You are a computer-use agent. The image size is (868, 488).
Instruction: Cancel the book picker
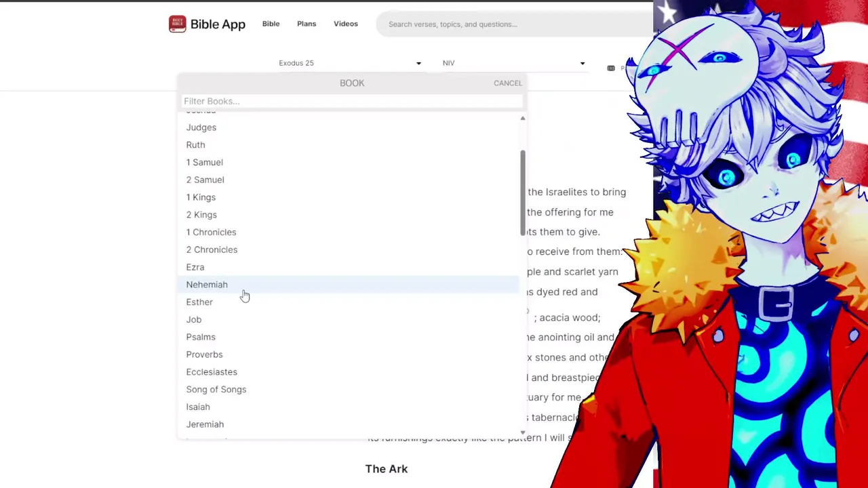(x=508, y=83)
